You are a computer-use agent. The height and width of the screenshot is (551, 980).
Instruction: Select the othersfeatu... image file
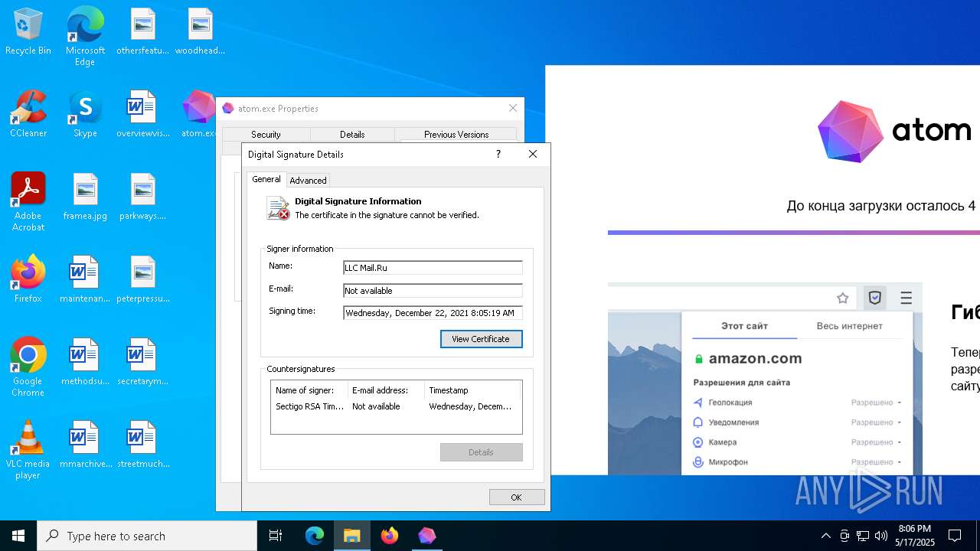(x=142, y=32)
